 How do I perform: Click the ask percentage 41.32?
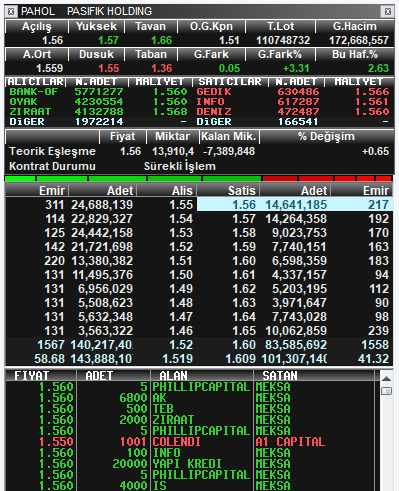373,359
